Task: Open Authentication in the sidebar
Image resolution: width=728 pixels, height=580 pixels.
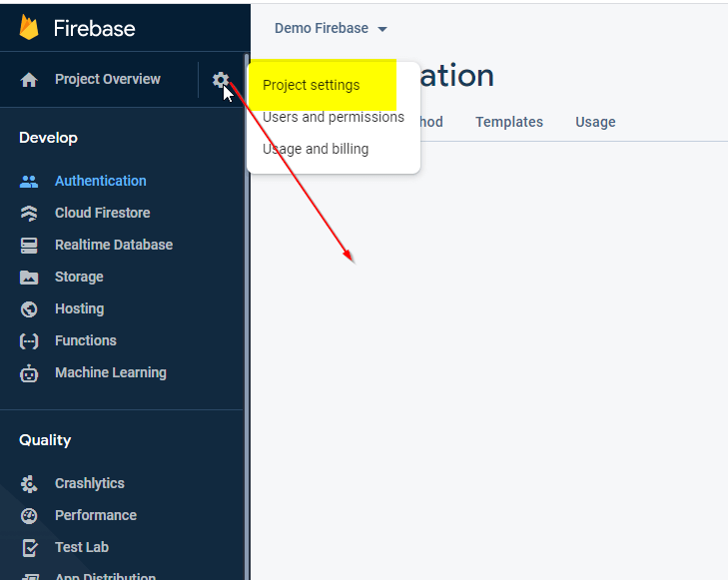Action: [100, 181]
